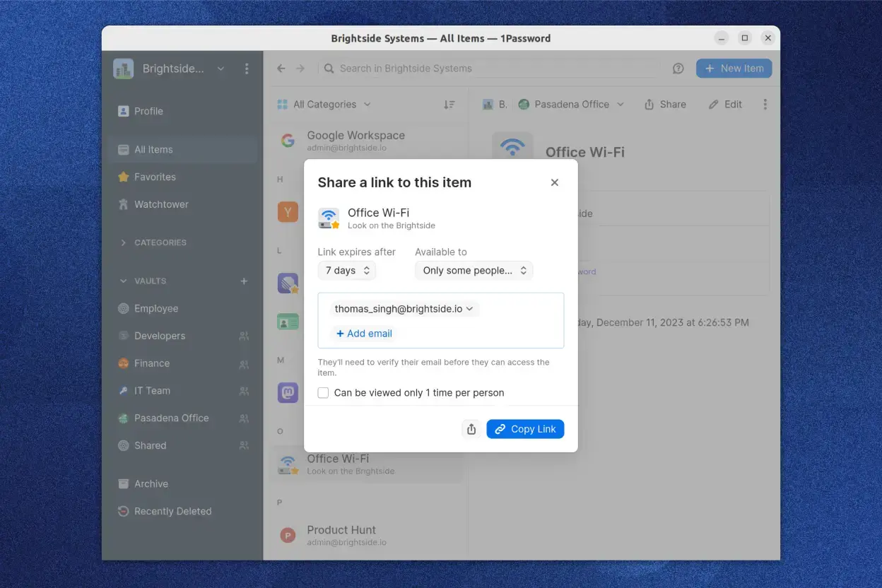The height and width of the screenshot is (588, 882).
Task: Click the Copy Link button
Action: (525, 429)
